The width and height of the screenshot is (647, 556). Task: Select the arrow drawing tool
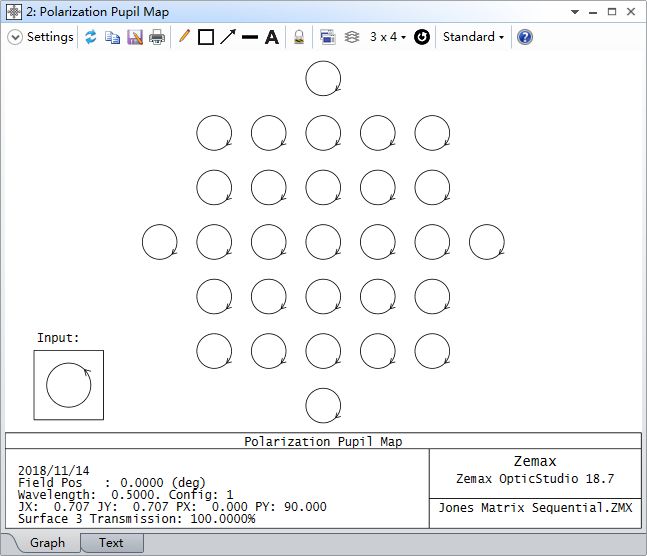tap(228, 37)
